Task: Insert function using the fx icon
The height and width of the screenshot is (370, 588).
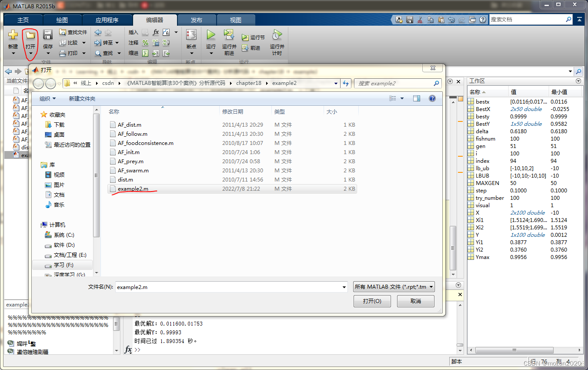Action: tap(156, 32)
